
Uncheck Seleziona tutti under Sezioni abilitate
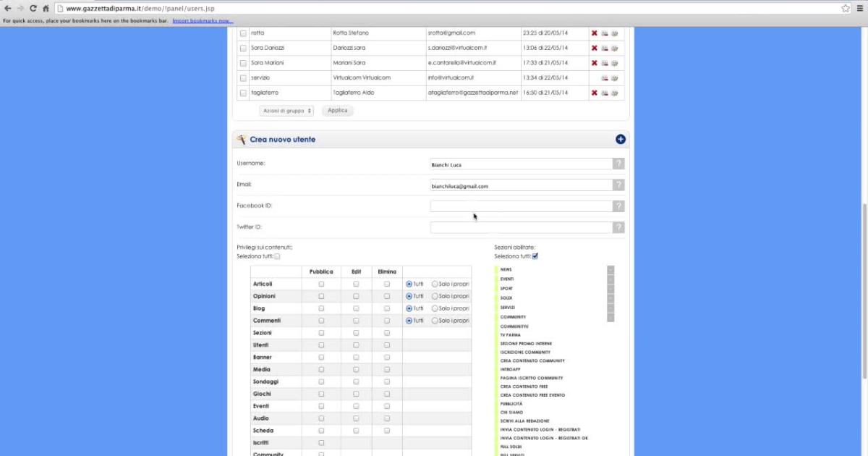point(535,256)
